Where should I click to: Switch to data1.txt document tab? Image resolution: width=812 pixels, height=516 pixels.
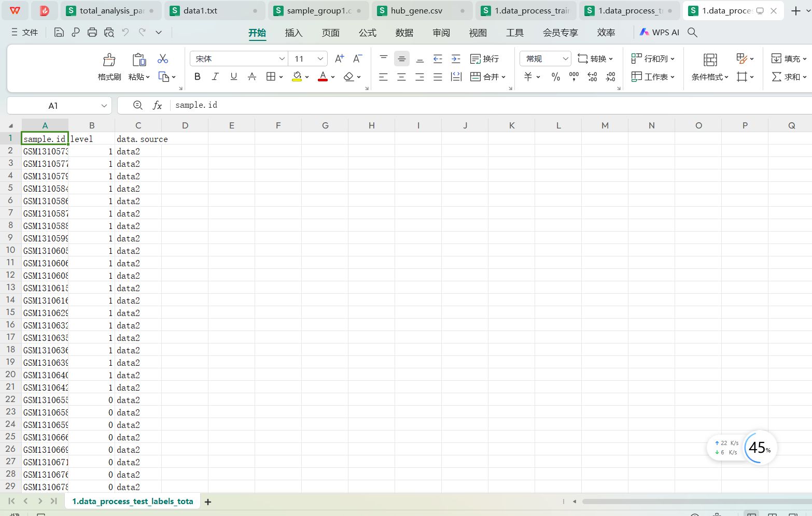click(215, 10)
